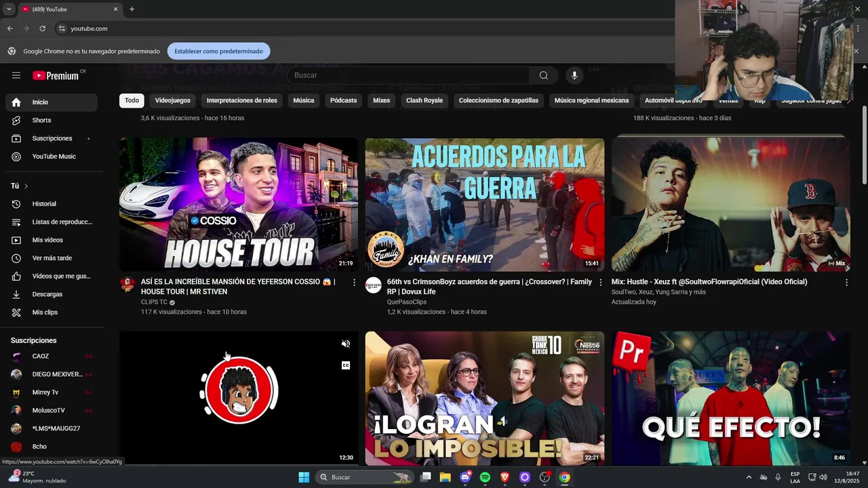Open DIEGO MEXIVER subscription channel

52,374
